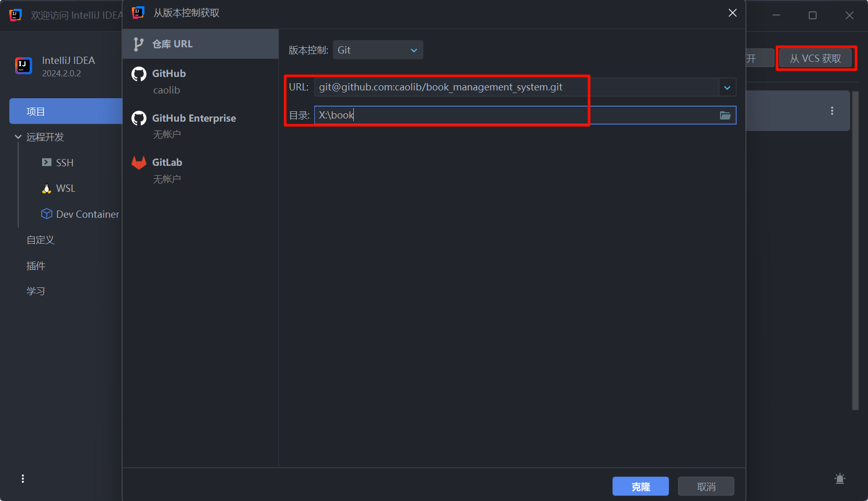This screenshot has height=501, width=868.
Task: Minimize the IntelliJ IDEA welcome window
Action: click(x=776, y=16)
